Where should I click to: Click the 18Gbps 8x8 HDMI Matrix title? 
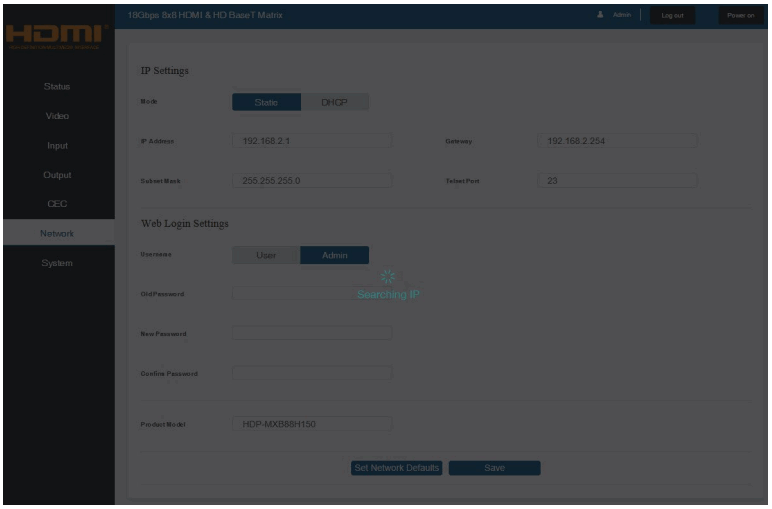coord(205,15)
